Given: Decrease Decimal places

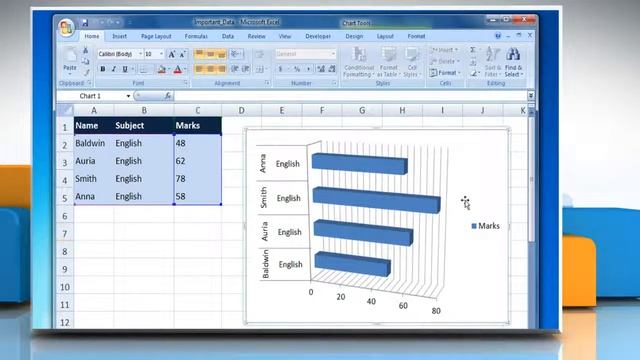Looking at the screenshot, I should pos(332,69).
